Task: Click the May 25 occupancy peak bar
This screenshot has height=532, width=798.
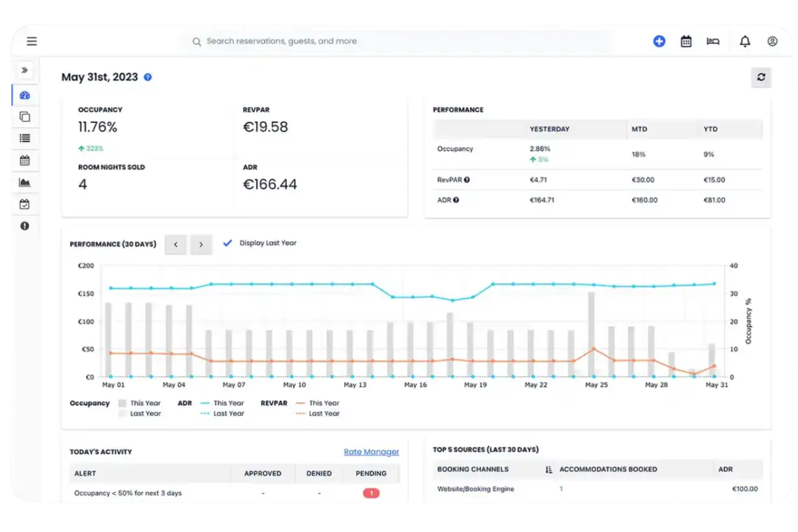Action: pos(591,334)
